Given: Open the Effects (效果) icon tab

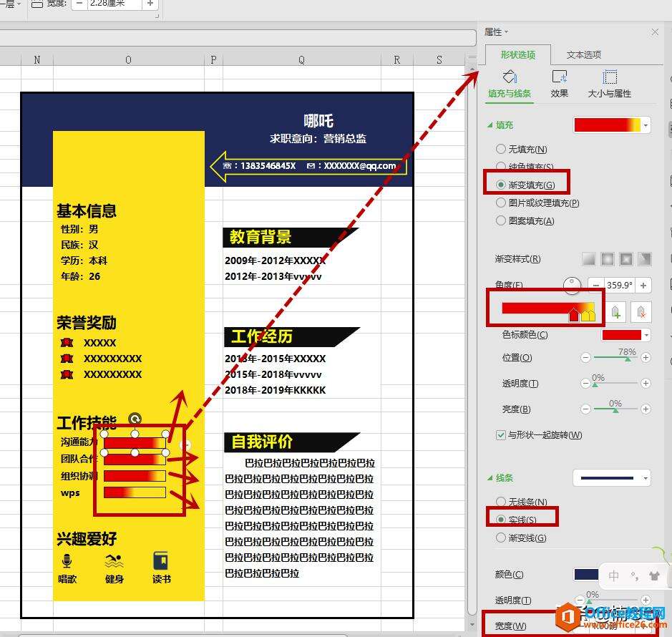Looking at the screenshot, I should pos(560,84).
